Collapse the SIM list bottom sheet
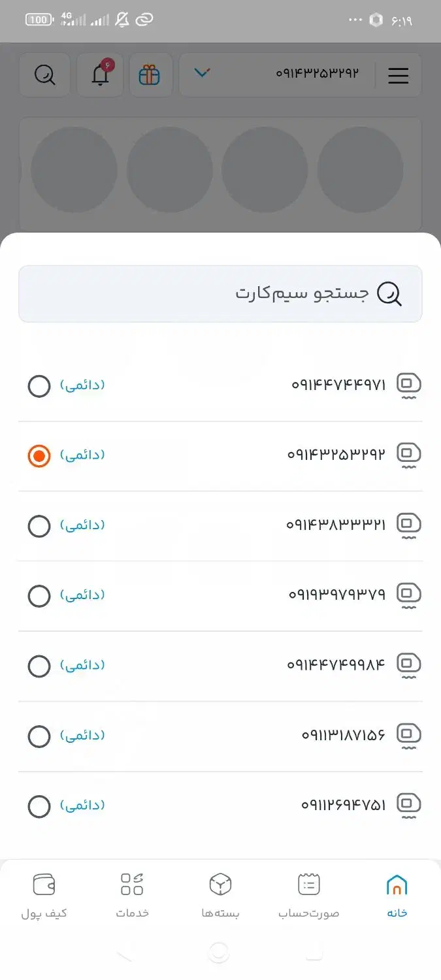 (220, 163)
